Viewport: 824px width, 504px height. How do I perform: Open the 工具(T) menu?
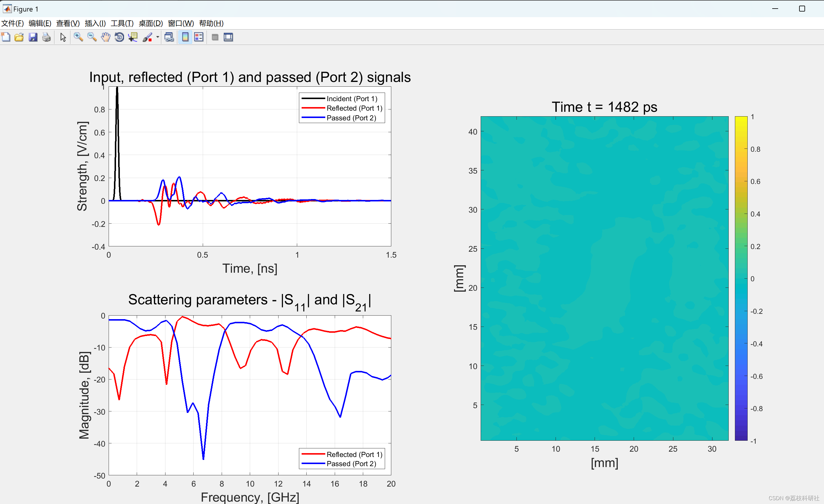[x=122, y=23]
